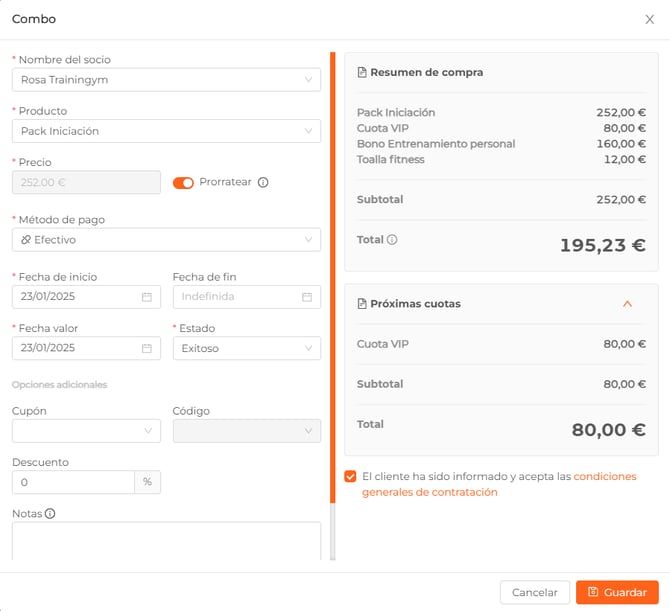Viewport: 670px width, 611px height.
Task: Click the Próximas cuotas document icon
Action: pos(362,304)
